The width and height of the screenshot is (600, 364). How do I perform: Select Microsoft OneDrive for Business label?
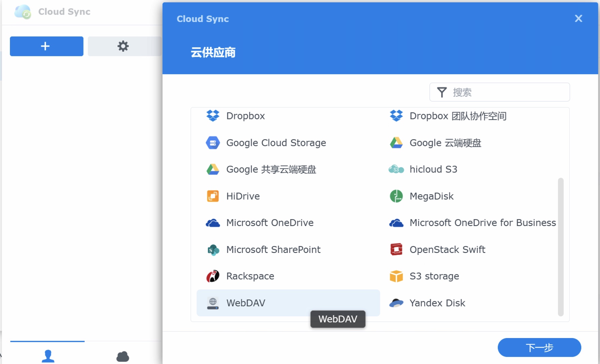483,223
